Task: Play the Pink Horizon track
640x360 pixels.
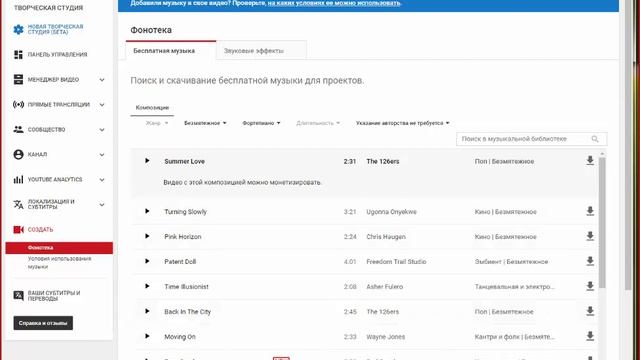Action: 147,236
